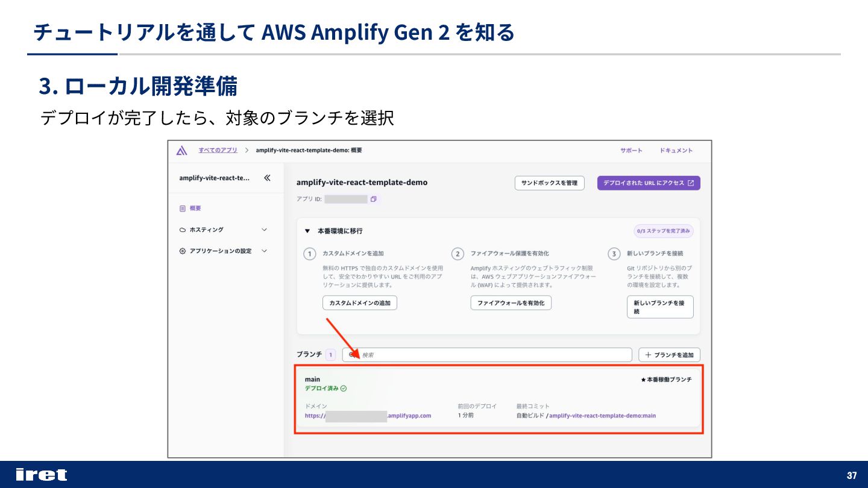The image size is (868, 488).
Task: Click the カスタムドメインの追加 button
Action: [x=360, y=303]
